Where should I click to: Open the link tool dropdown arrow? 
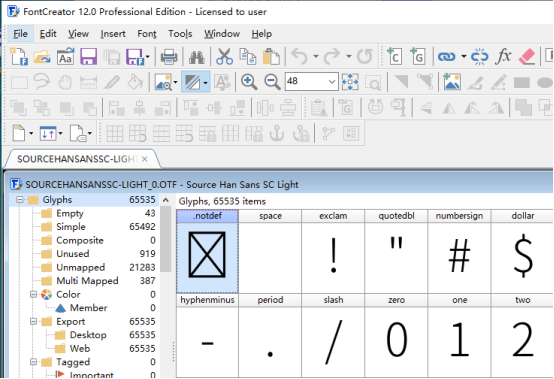tap(464, 57)
